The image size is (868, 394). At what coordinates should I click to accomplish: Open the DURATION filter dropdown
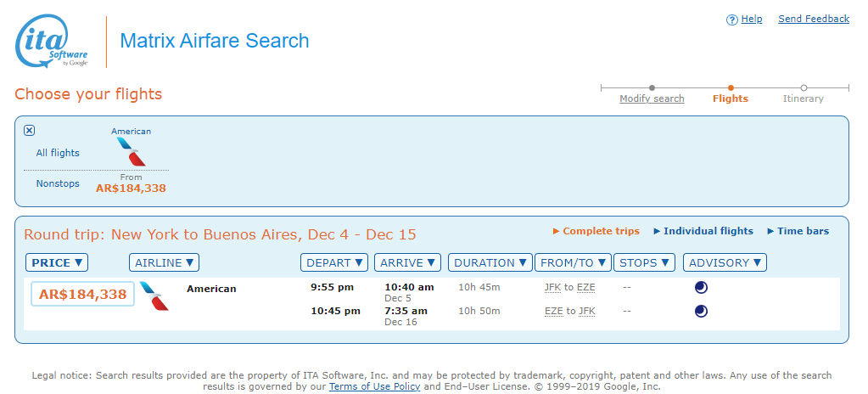[490, 262]
